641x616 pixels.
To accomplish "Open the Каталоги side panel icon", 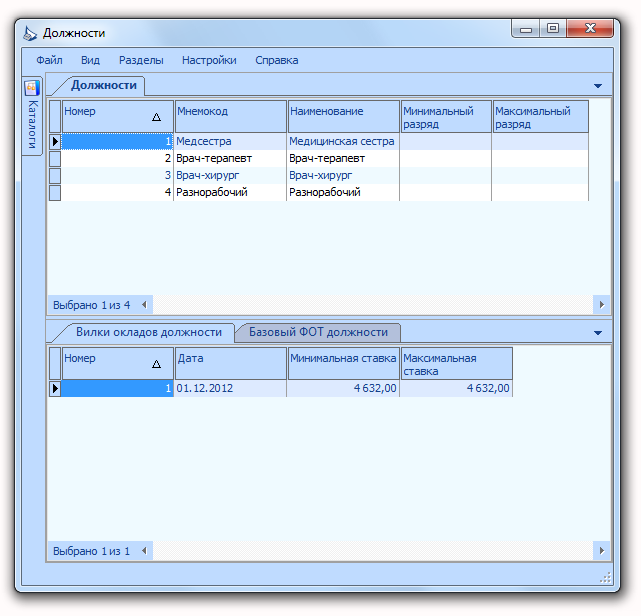I will coord(32,88).
